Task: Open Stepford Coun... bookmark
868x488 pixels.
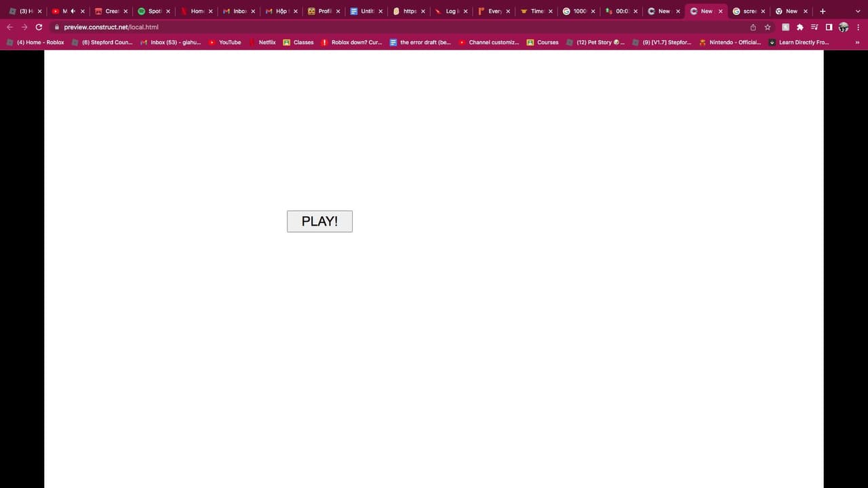Action: [x=102, y=42]
